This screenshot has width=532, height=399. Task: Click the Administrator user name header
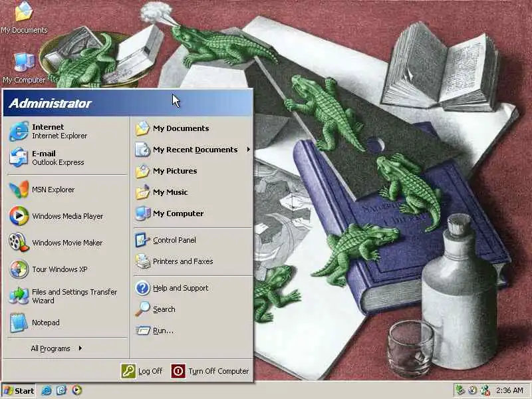tap(51, 104)
